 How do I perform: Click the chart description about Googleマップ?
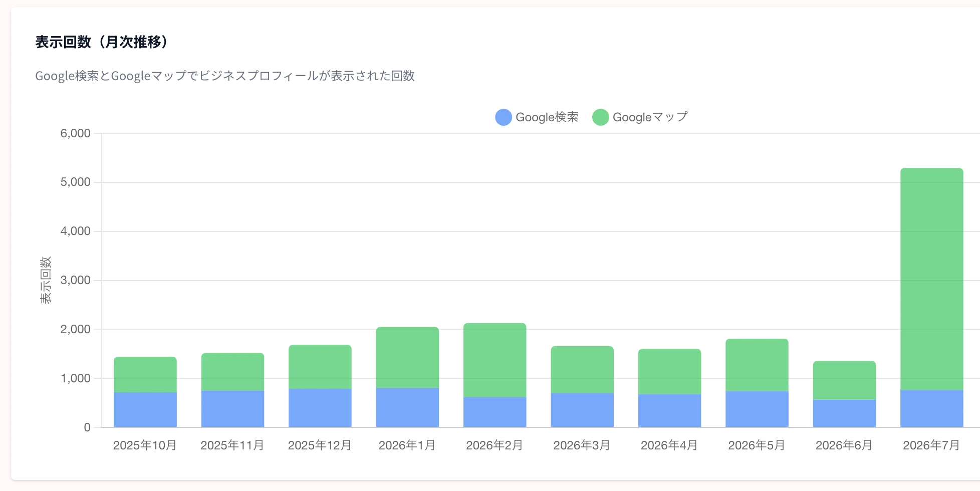[225, 76]
